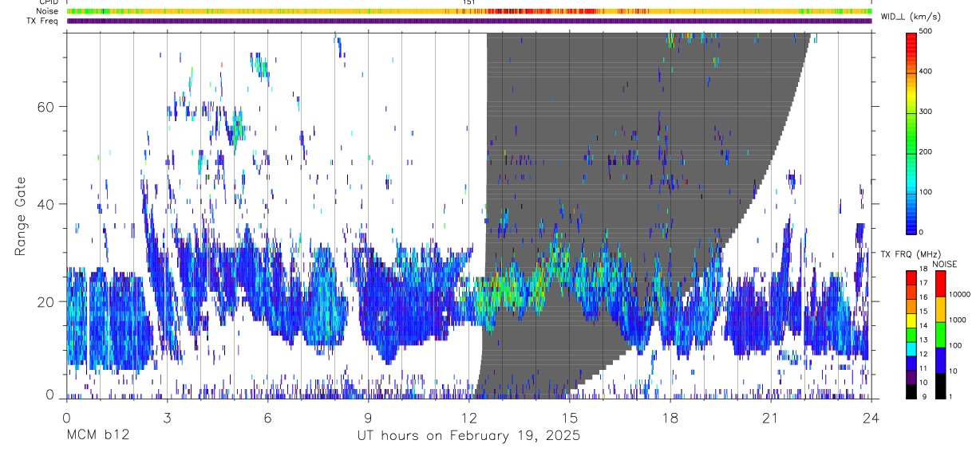Click the y-axis tick label '20'
Screen dimensions: 980x452
(47, 302)
